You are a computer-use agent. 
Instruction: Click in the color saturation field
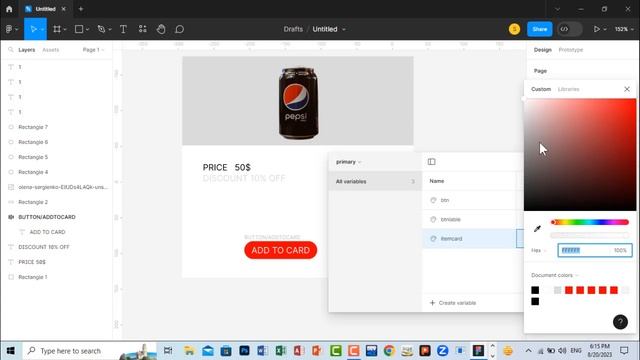580,155
